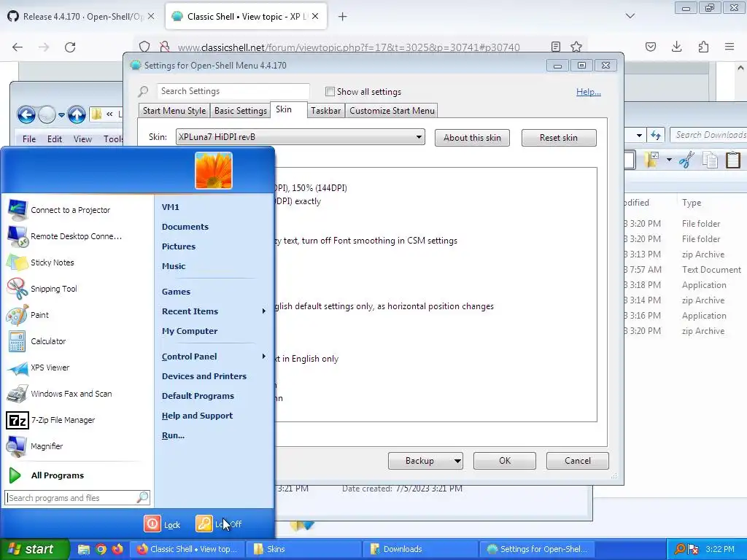Viewport: 747px width, 560px height.
Task: Click the Lock button icon
Action: click(152, 524)
